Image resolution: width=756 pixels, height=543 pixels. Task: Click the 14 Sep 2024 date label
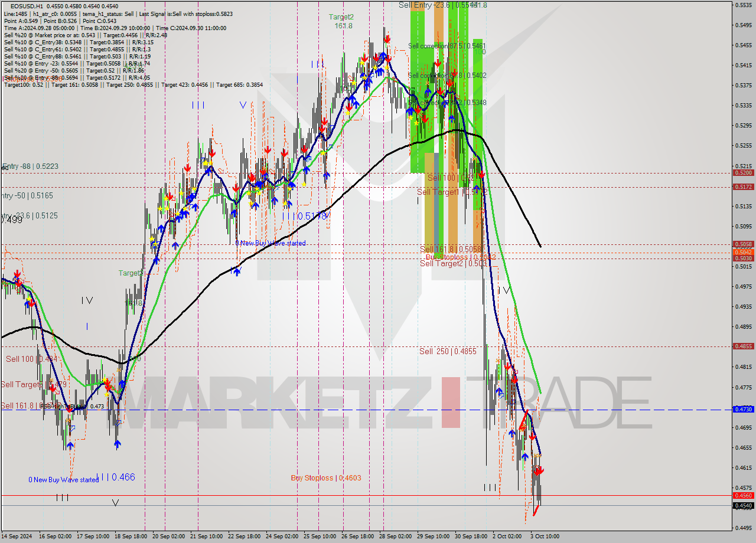tap(16, 537)
